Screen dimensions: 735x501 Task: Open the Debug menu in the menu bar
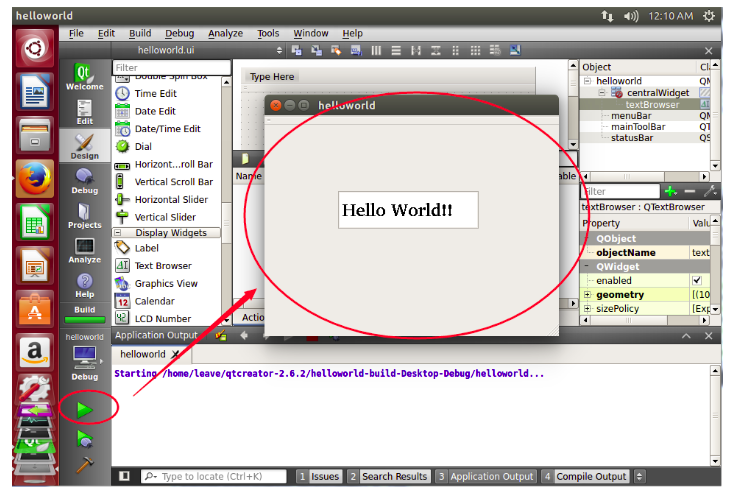click(180, 33)
